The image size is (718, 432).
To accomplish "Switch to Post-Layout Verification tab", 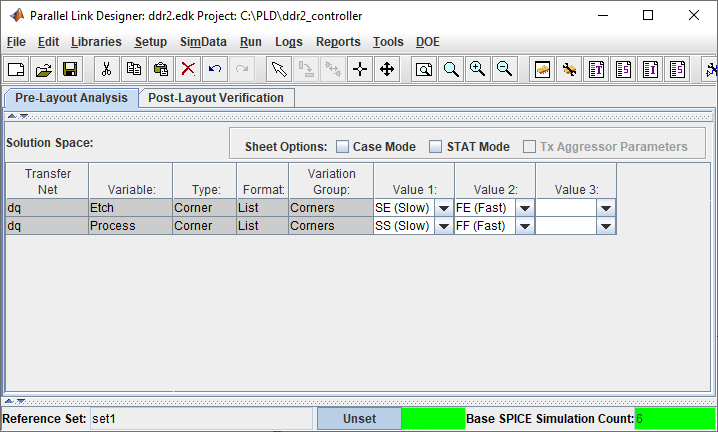I will [x=216, y=98].
